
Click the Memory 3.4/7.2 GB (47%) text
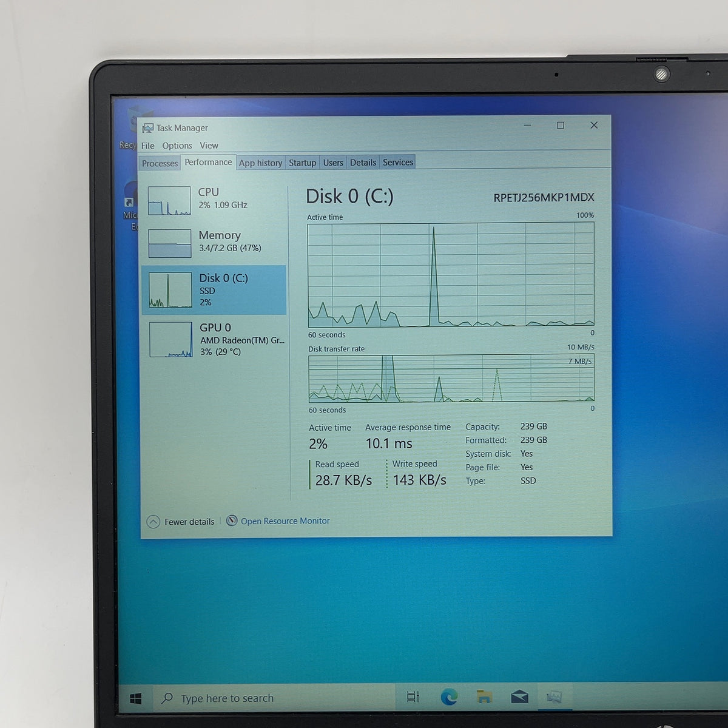[230, 248]
